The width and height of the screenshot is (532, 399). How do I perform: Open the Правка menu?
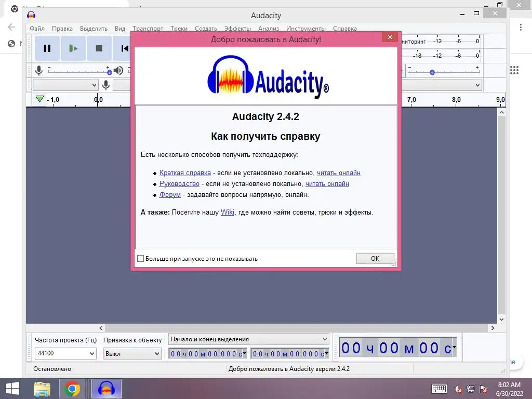[62, 29]
